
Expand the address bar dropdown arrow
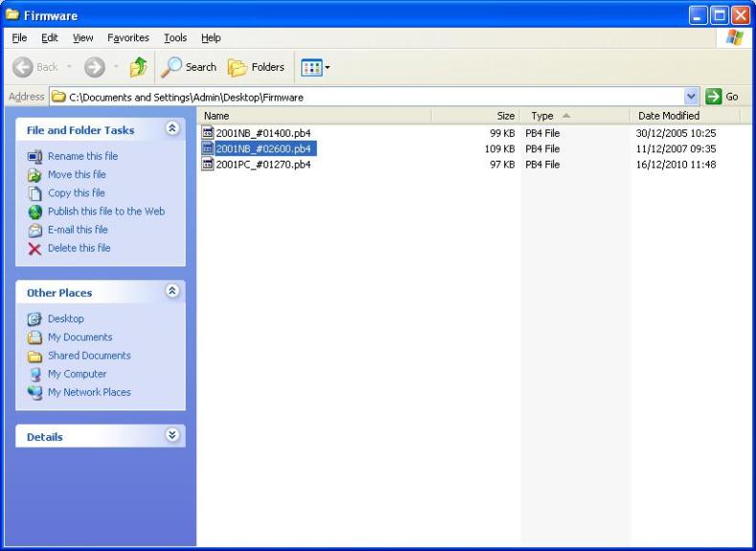692,97
